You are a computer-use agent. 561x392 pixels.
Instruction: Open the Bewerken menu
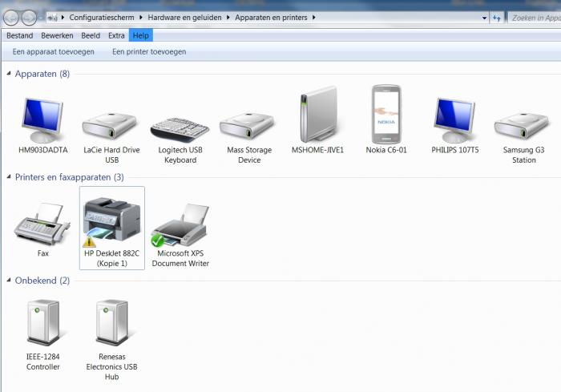[x=57, y=35]
